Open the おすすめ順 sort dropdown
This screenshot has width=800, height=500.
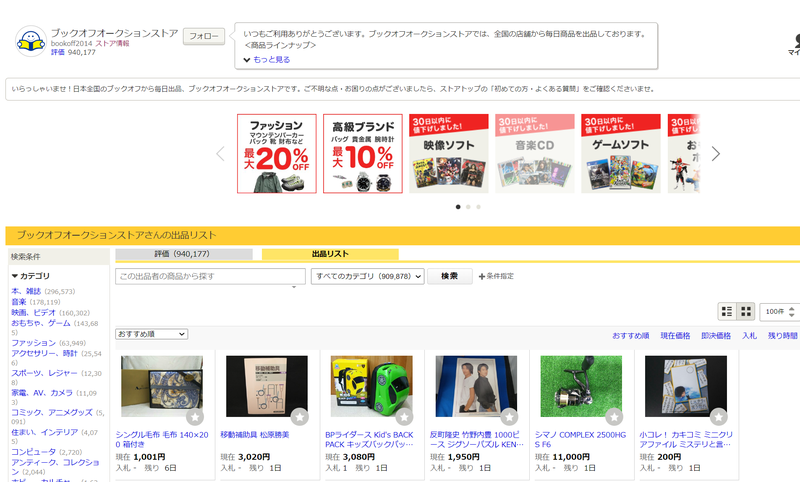[x=152, y=334]
